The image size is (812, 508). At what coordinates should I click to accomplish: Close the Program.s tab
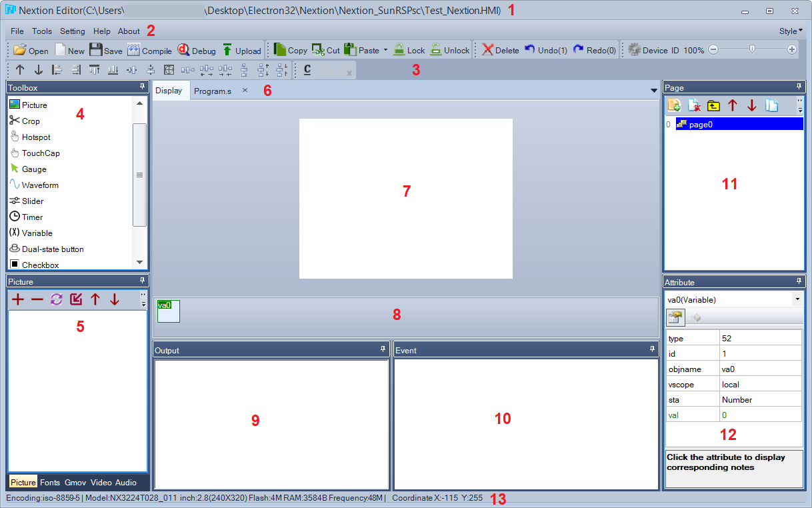coord(245,90)
